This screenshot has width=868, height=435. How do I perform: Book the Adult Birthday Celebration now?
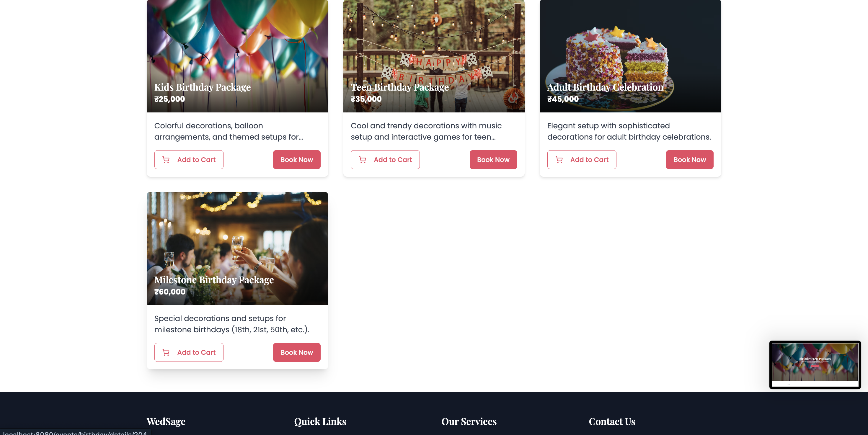(x=689, y=160)
